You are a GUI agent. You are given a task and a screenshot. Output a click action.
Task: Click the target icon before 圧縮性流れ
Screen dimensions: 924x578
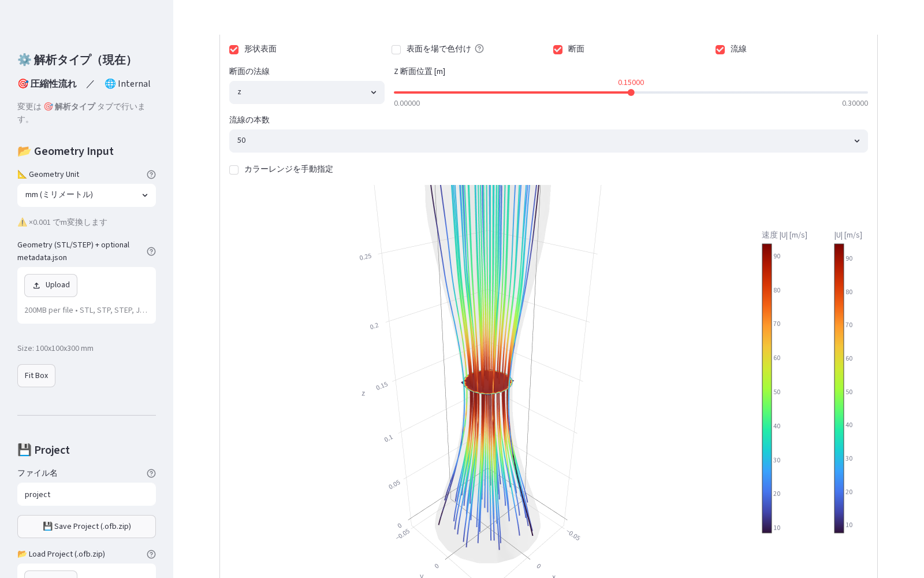point(23,84)
